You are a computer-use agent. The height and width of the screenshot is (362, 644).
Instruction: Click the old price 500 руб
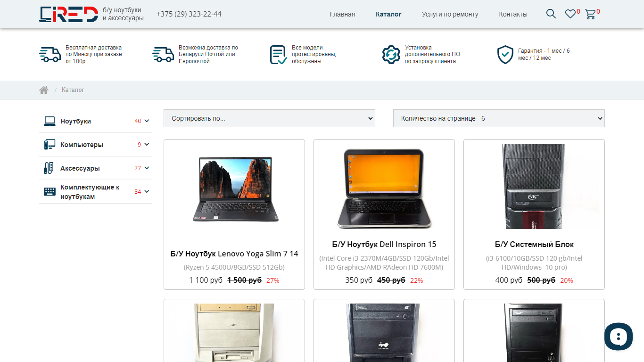click(541, 280)
